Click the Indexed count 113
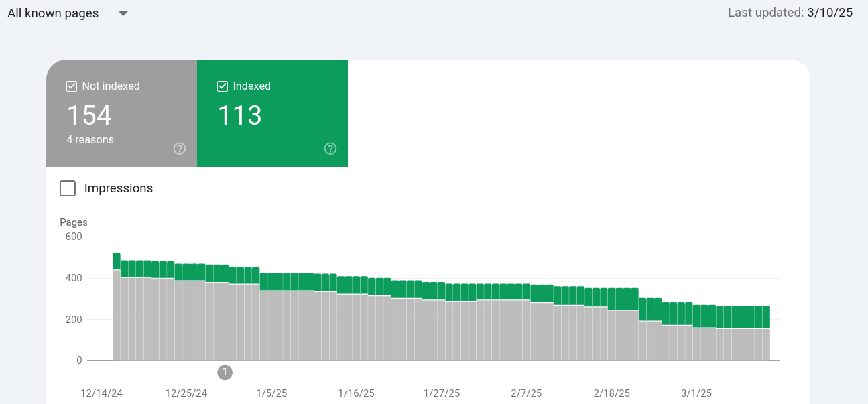 pos(239,115)
